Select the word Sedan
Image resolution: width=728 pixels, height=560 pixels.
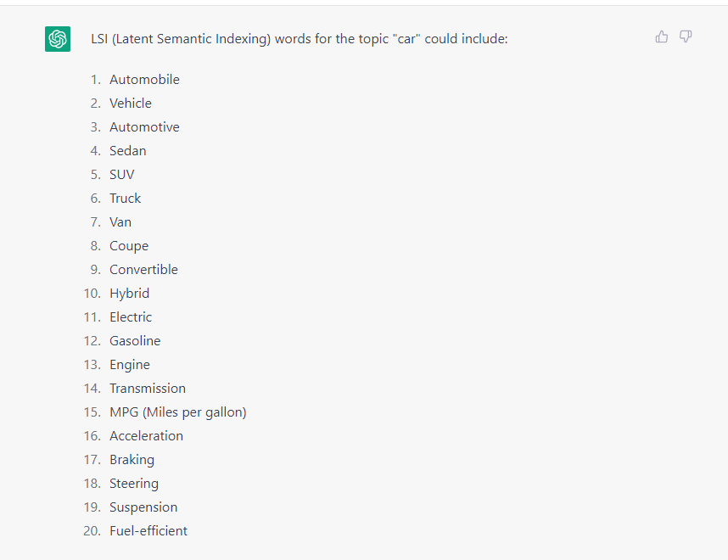[x=127, y=150]
